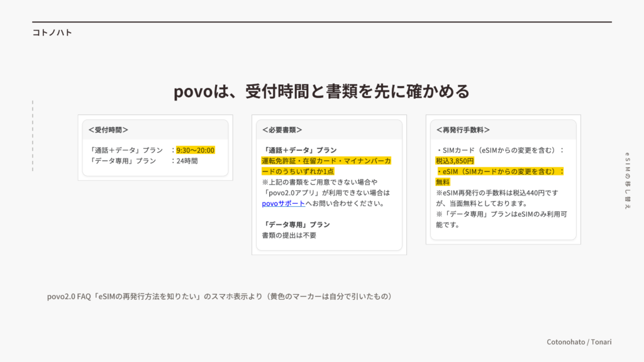Click the Cotonohato / Tonari footer credit
The image size is (644, 362).
click(x=579, y=342)
